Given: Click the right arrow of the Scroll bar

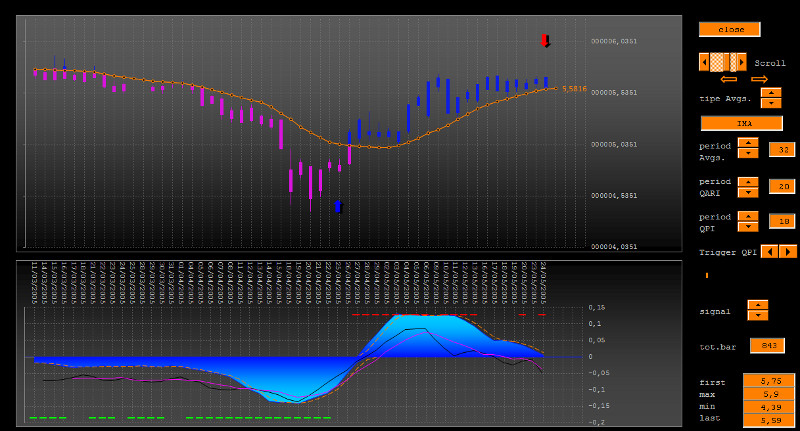Looking at the screenshot, I should click(x=742, y=62).
